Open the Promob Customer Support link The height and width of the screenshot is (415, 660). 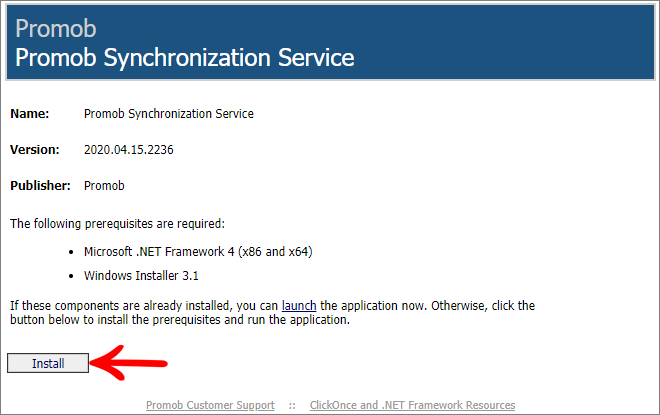coord(210,405)
